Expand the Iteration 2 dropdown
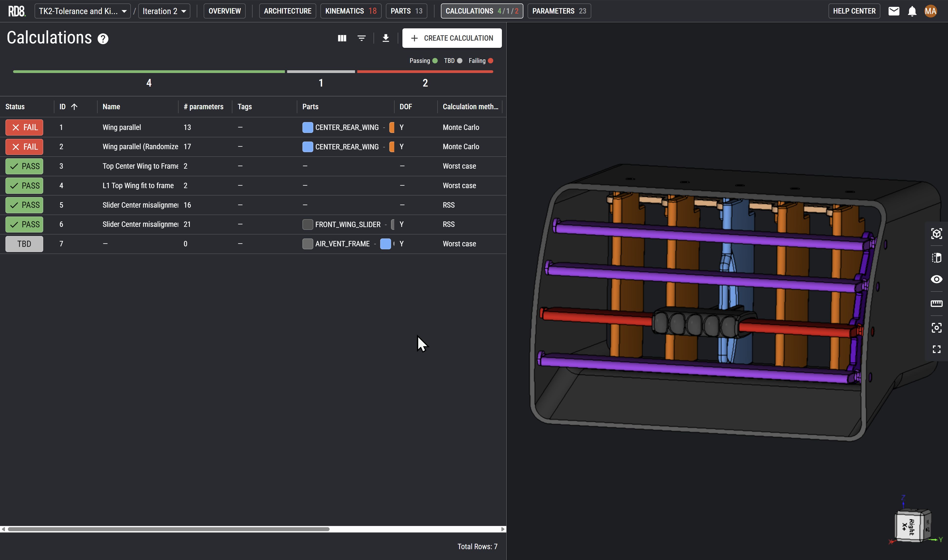This screenshot has width=948, height=560. (x=164, y=11)
